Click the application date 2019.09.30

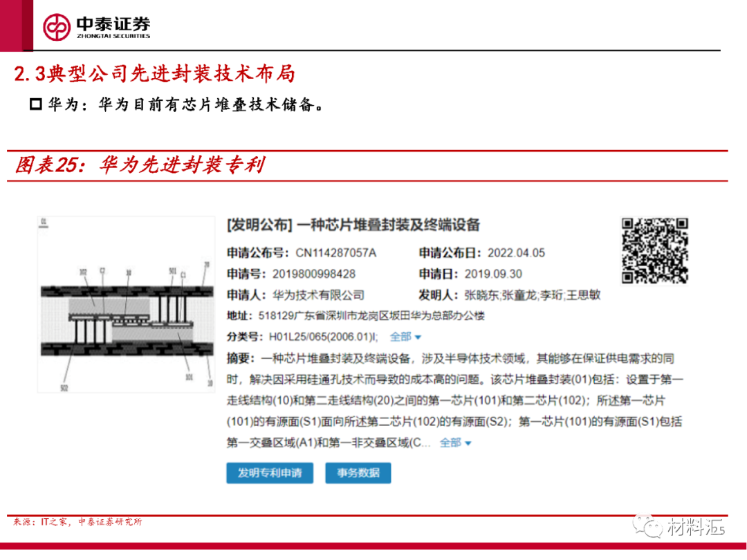coord(494,274)
